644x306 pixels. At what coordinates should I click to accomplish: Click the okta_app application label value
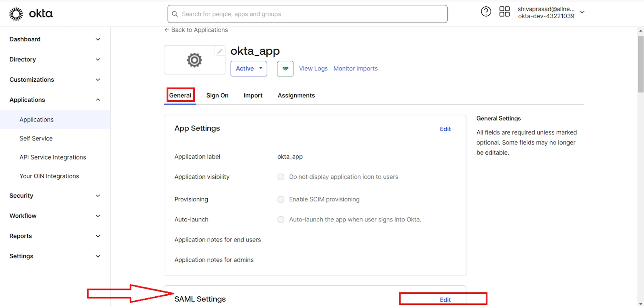pyautogui.click(x=290, y=157)
